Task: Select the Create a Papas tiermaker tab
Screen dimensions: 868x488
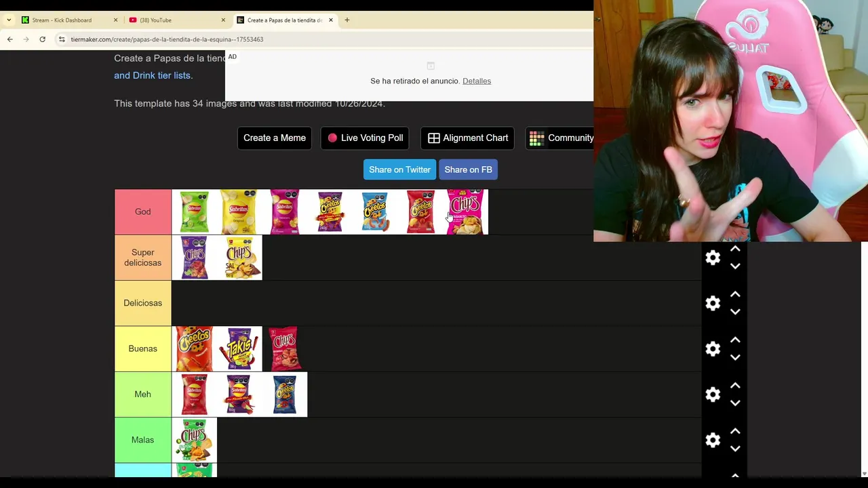Action: pyautogui.click(x=283, y=20)
